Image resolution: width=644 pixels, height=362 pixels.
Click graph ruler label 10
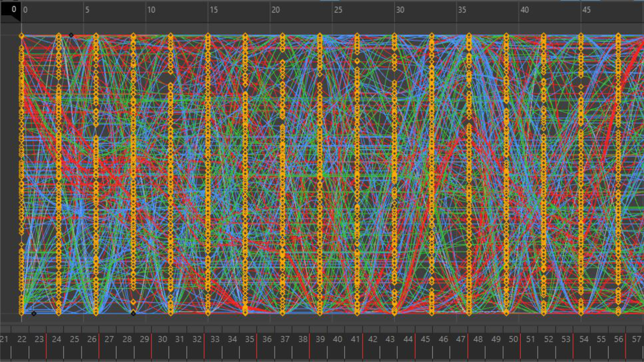[x=151, y=10]
